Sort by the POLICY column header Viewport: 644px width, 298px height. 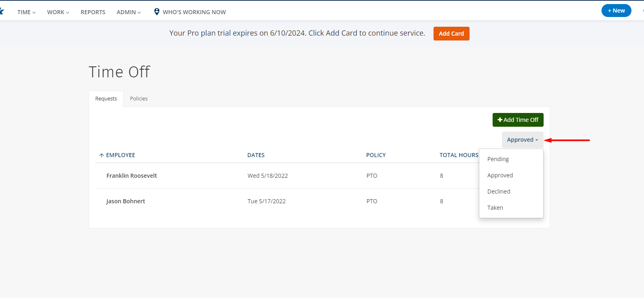(376, 155)
